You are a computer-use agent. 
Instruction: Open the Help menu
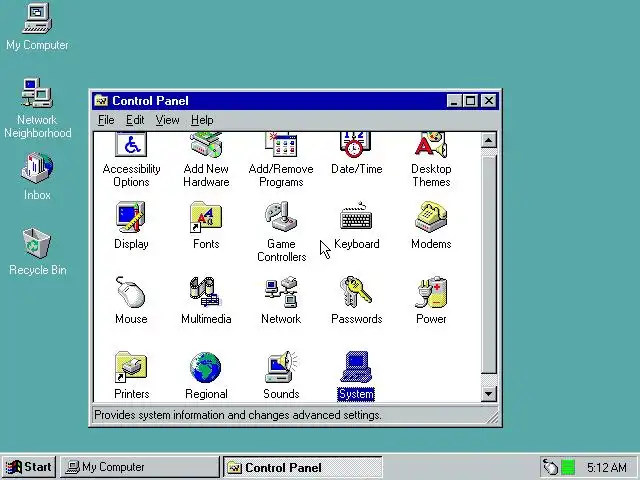[202, 120]
